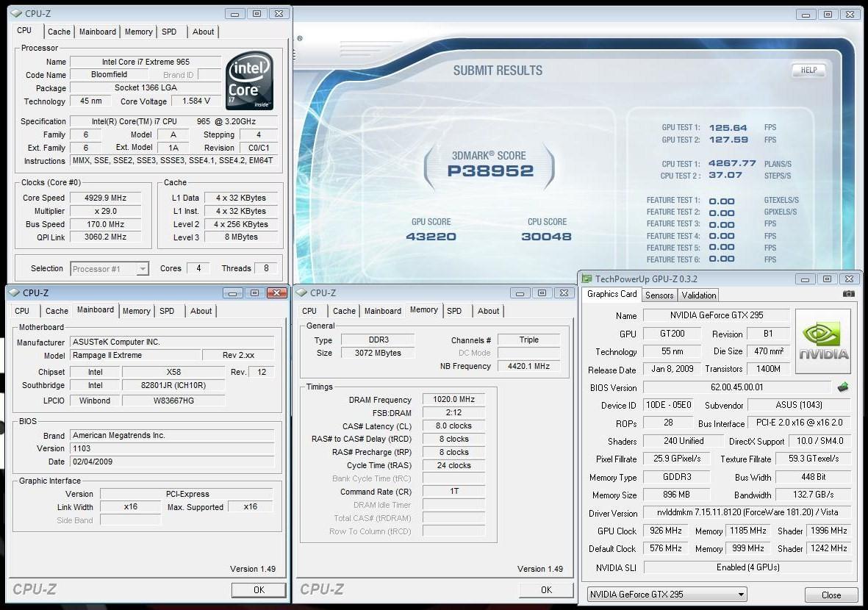Viewport: 868px width, 610px height.
Task: Click the motherboard model Rampage II Extreme
Action: click(x=135, y=355)
